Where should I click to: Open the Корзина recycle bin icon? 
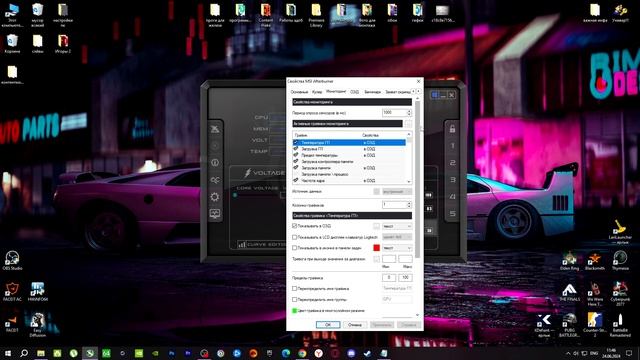point(12,44)
